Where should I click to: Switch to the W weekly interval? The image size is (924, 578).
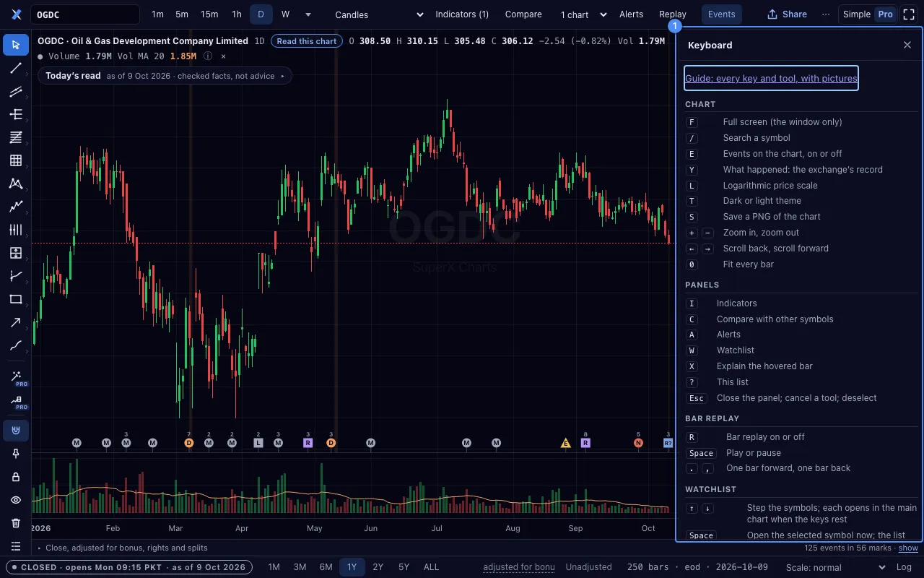(285, 14)
